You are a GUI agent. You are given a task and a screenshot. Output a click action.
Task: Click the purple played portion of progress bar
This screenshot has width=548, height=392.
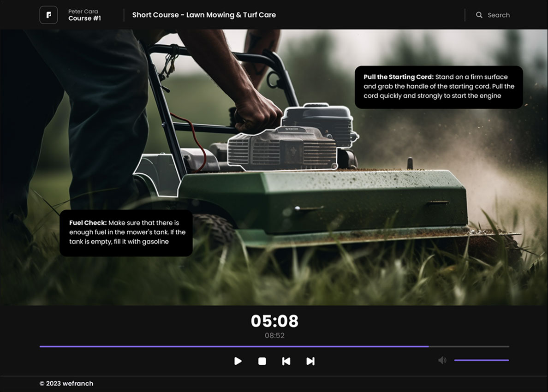(x=231, y=346)
